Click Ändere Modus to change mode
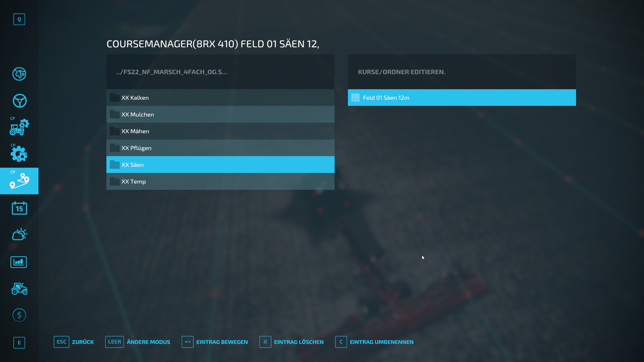The image size is (644, 362). click(x=138, y=342)
